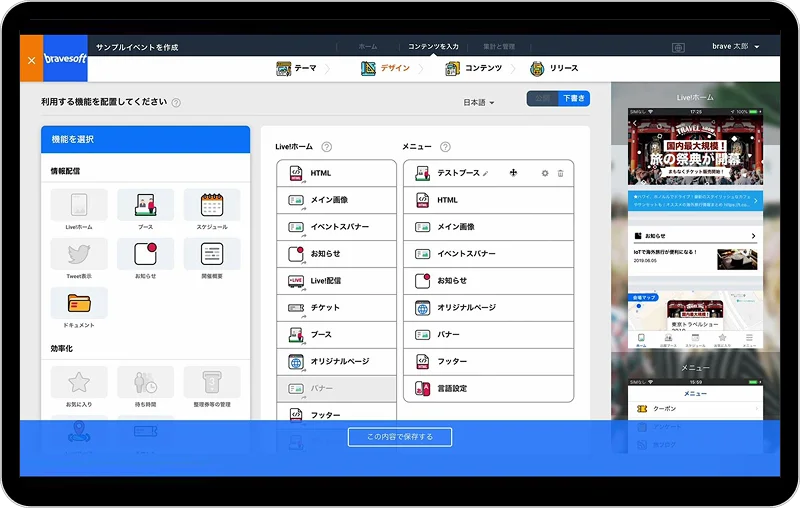This screenshot has height=508, width=800.
Task: Go to the テーマ step tab
Action: pos(297,69)
